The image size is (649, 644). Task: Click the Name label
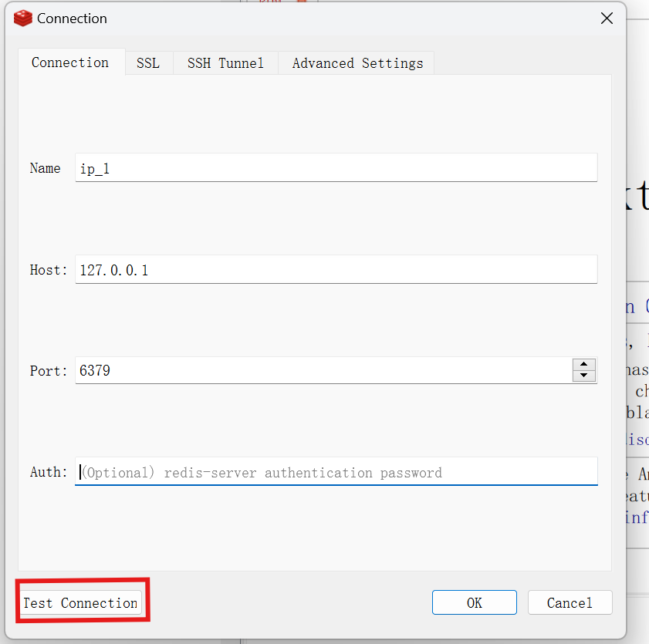(45, 167)
